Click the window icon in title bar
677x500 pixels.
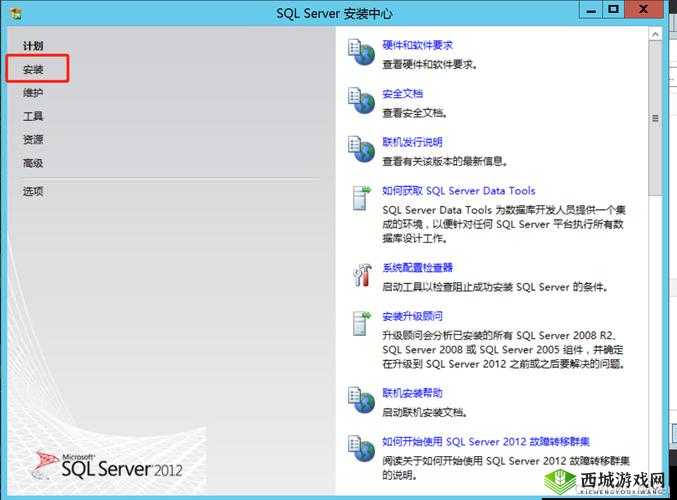pos(13,12)
